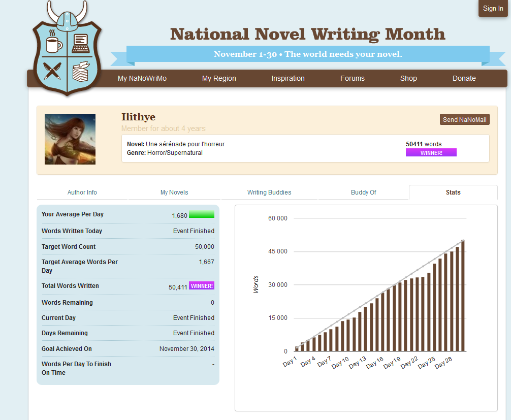Click Donate in the navigation bar
Image resolution: width=511 pixels, height=420 pixels.
click(x=464, y=78)
